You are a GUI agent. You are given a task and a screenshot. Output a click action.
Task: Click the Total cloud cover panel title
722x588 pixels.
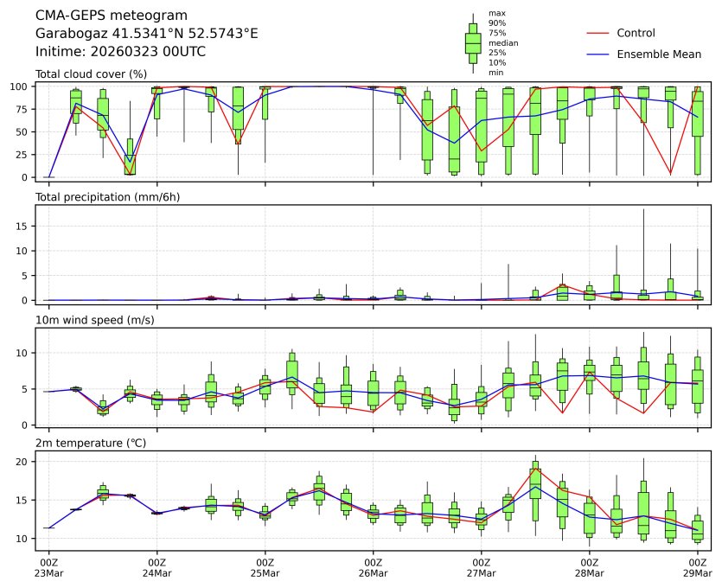click(91, 74)
